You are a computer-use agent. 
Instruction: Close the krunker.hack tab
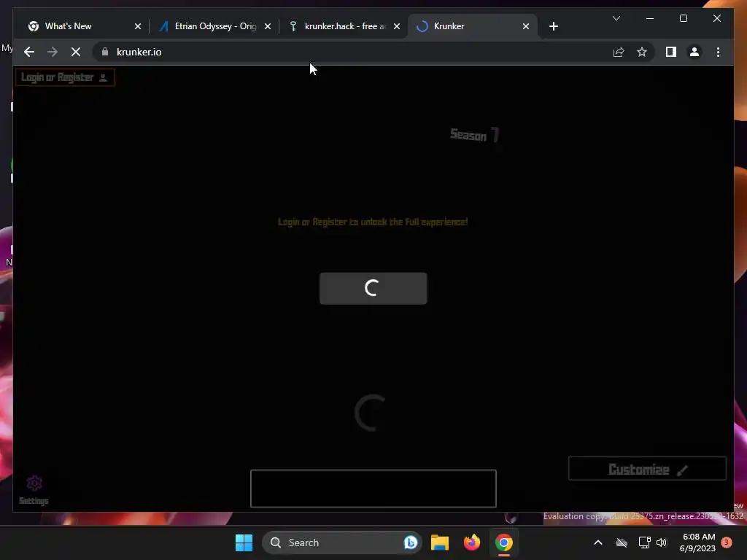396,26
